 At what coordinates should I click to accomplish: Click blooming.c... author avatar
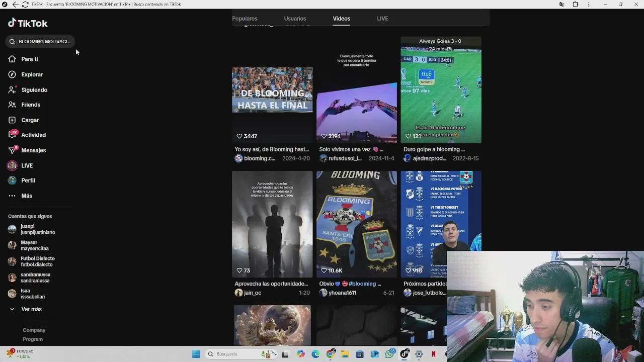pyautogui.click(x=239, y=158)
